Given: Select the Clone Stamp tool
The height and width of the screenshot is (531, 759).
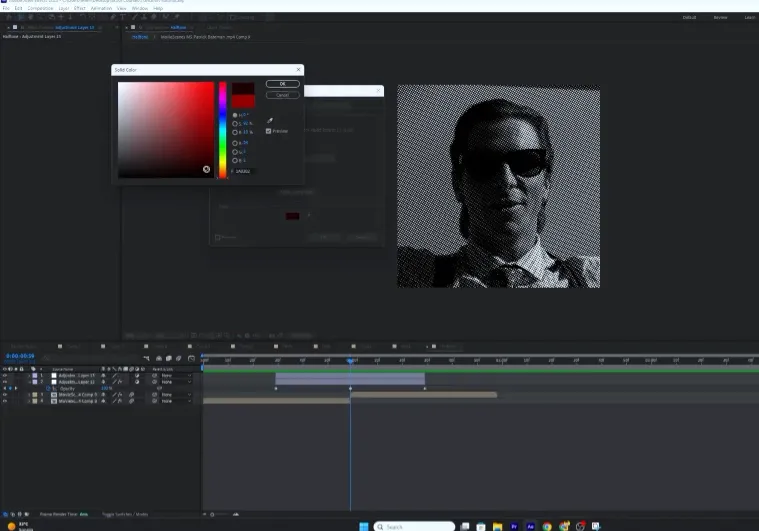Looking at the screenshot, I should coord(144,17).
